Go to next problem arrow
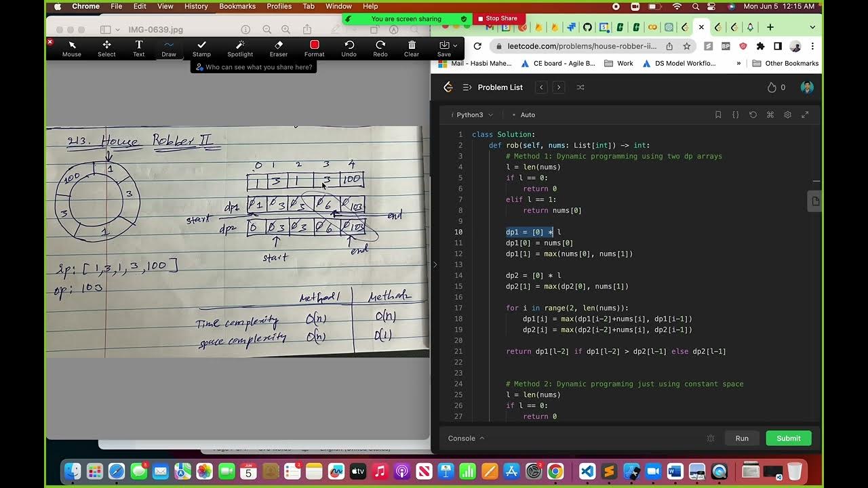Viewport: 868px width, 488px height. coord(559,87)
